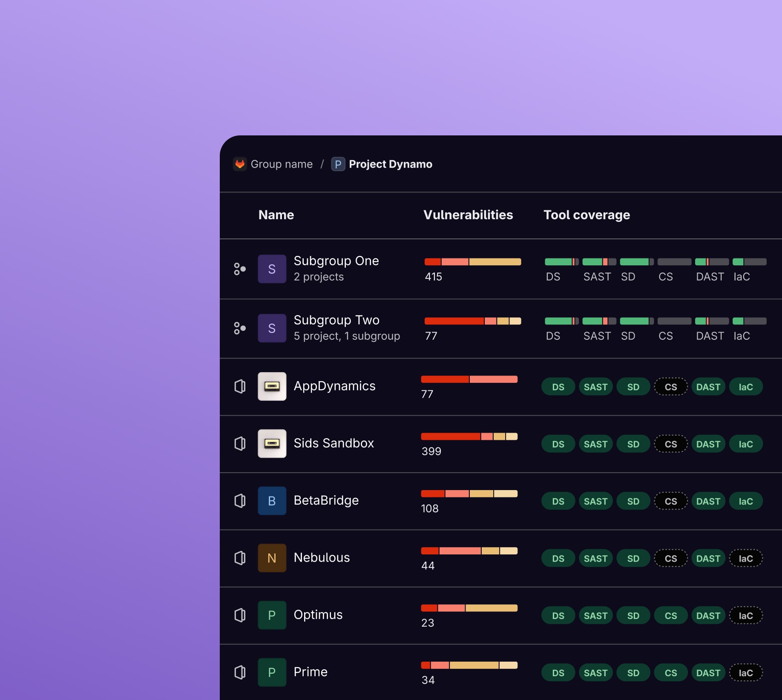Click the SAST badge for AppDynamics

[595, 387]
